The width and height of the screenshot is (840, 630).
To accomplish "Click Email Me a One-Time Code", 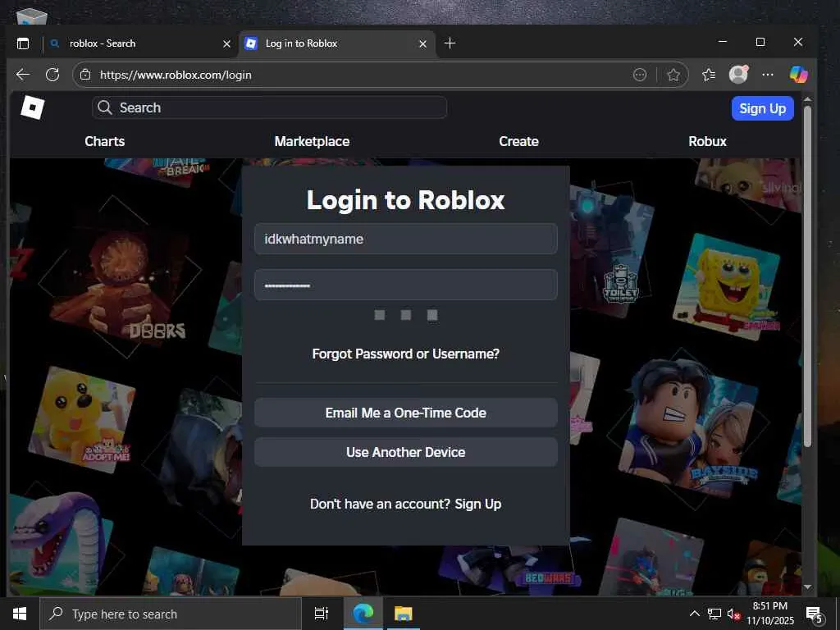I will [405, 413].
